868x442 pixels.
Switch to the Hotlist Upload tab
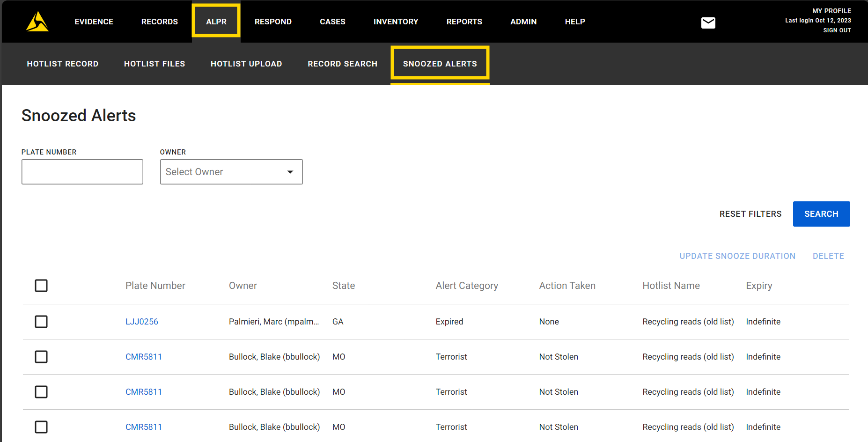click(x=246, y=64)
